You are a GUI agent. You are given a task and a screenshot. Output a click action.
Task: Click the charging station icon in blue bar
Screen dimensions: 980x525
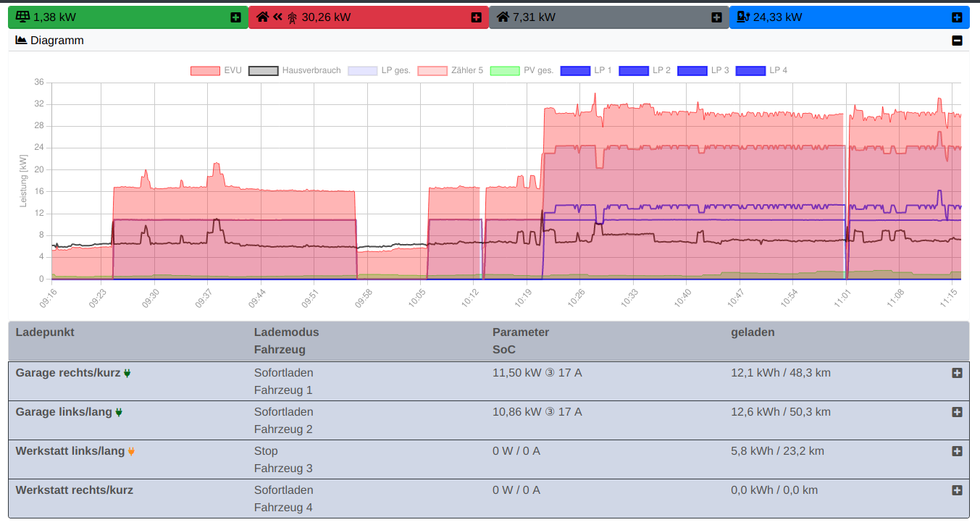[743, 17]
